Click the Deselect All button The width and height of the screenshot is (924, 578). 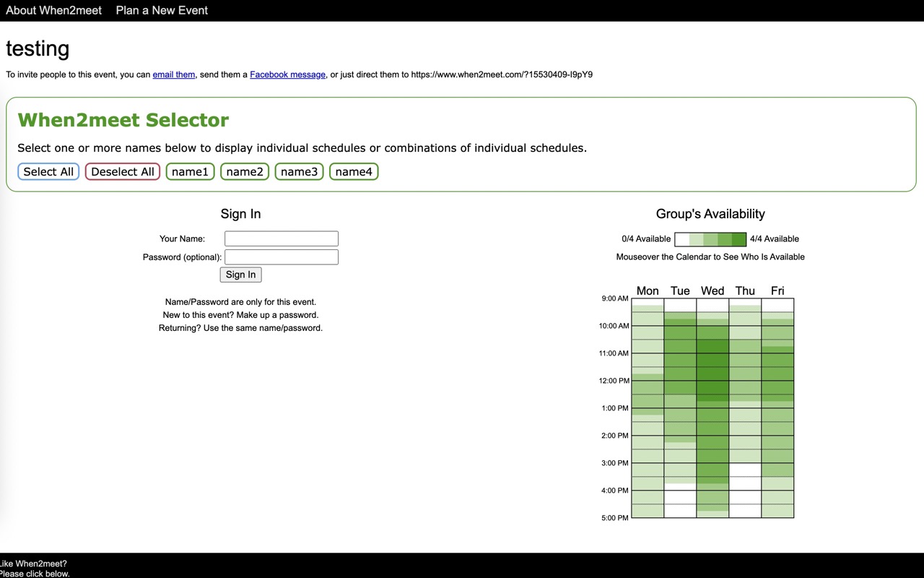tap(123, 171)
